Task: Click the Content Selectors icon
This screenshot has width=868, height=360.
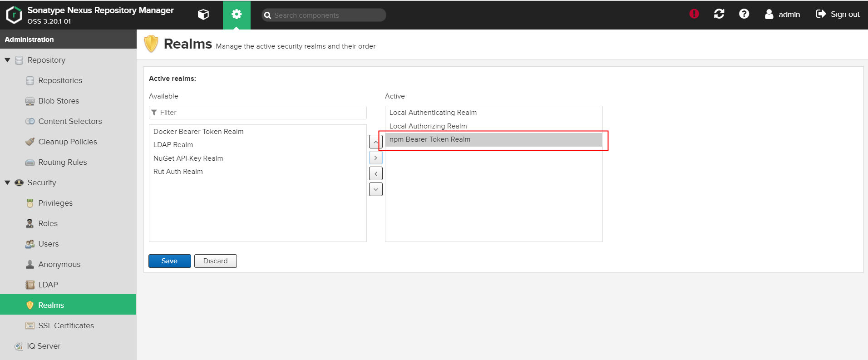Action: (30, 121)
